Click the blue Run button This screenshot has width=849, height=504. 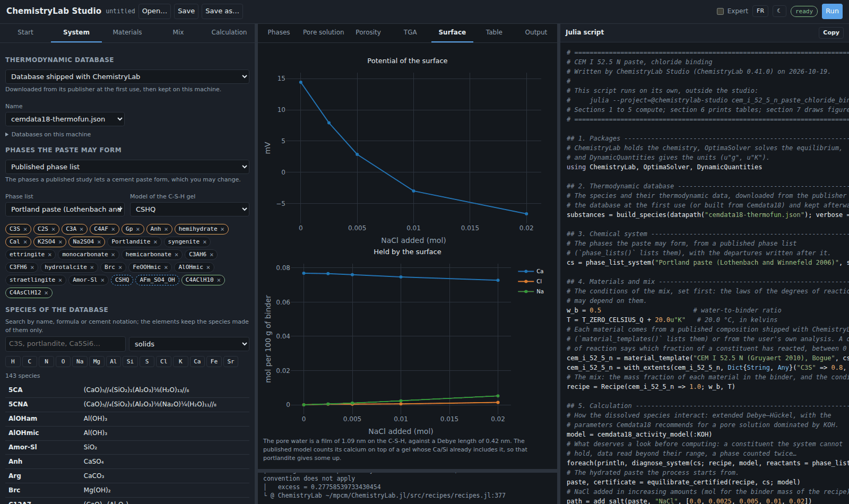pyautogui.click(x=832, y=11)
